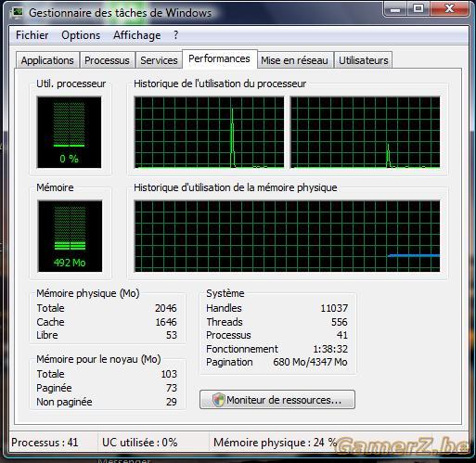Maximize the Task Manager window

pyautogui.click(x=418, y=9)
